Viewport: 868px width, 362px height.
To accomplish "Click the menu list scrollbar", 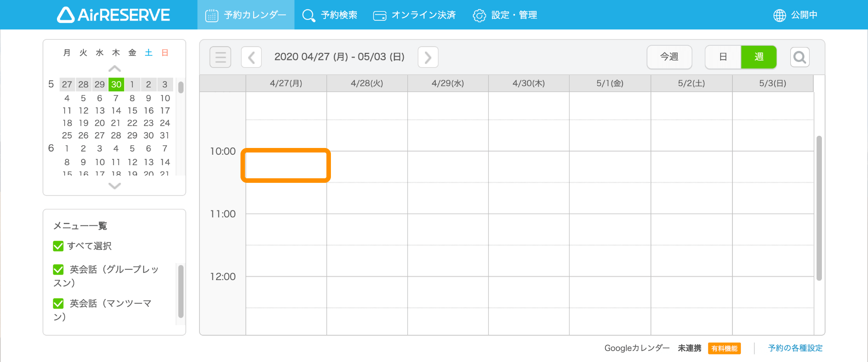I will tap(181, 291).
